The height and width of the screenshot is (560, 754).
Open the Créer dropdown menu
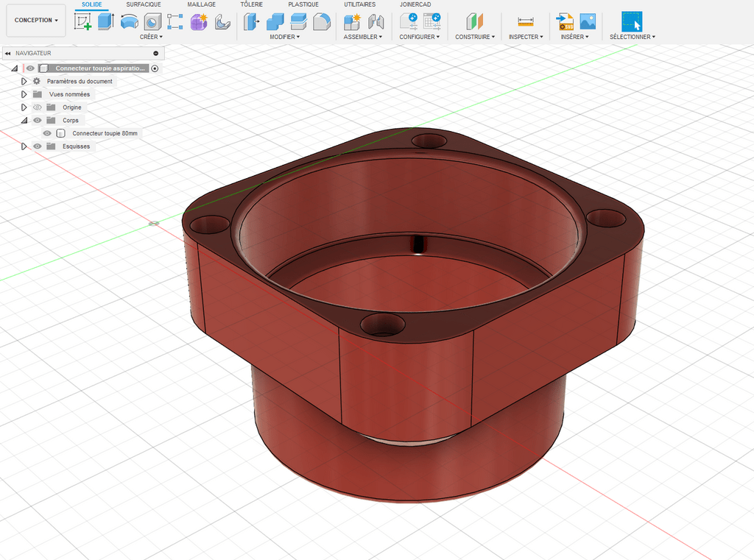click(x=151, y=37)
